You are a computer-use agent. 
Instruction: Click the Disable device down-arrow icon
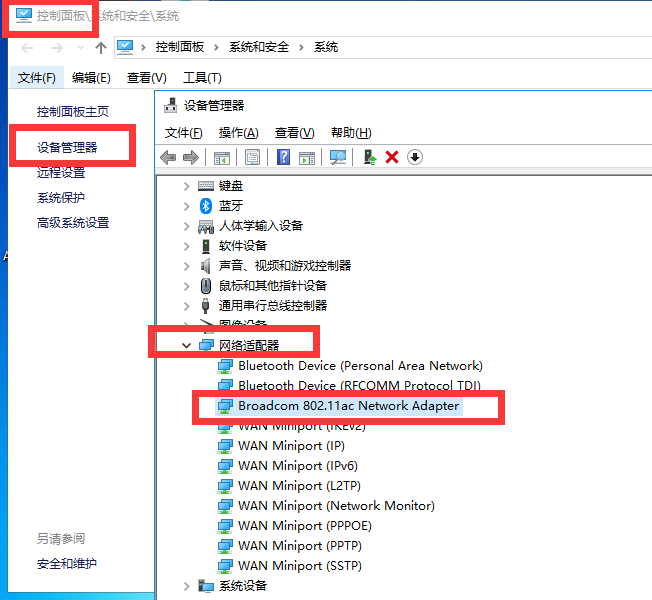click(x=415, y=157)
